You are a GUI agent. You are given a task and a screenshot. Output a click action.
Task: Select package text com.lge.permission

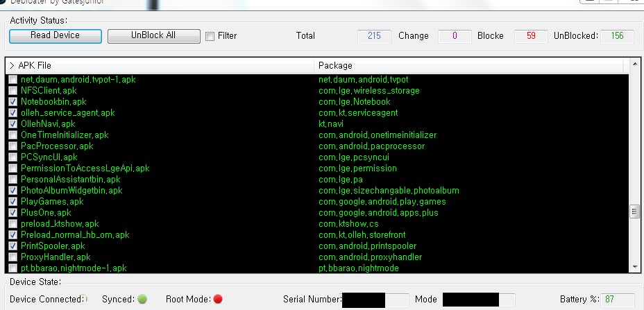(357, 168)
